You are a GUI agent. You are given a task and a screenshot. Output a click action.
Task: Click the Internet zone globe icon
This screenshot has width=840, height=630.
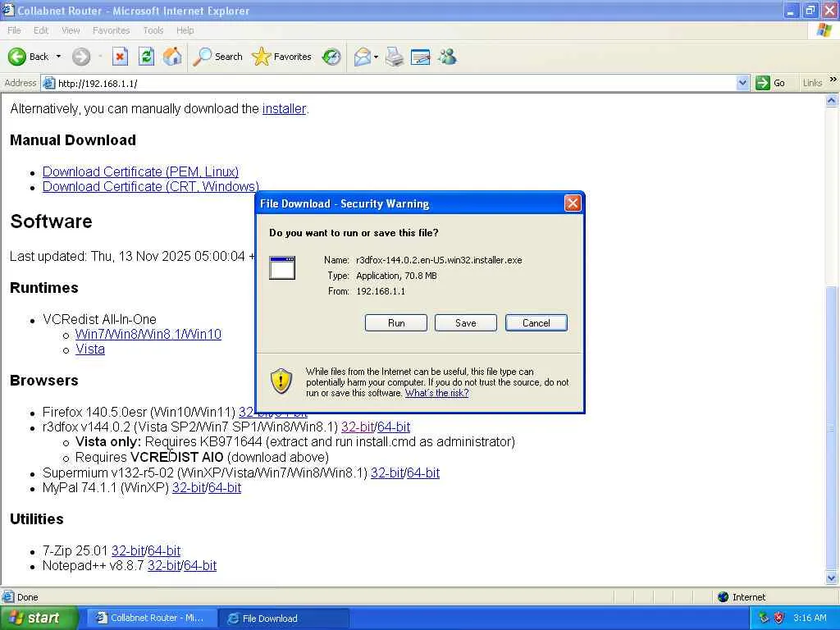coord(723,597)
